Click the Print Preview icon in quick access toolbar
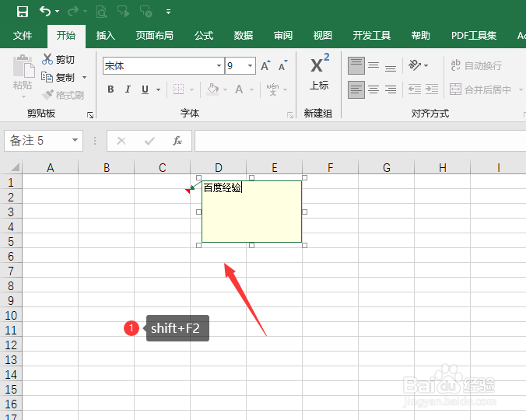526x420 pixels. coord(101,12)
